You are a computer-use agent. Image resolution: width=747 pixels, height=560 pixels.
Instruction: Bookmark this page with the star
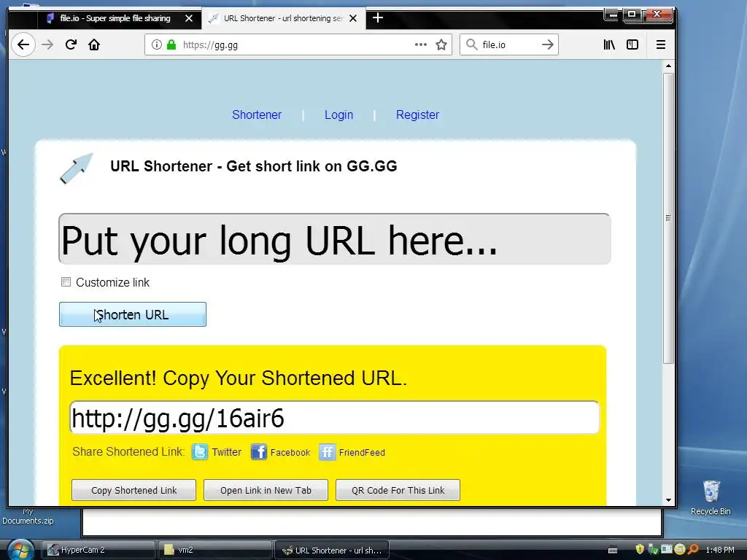[x=441, y=44]
